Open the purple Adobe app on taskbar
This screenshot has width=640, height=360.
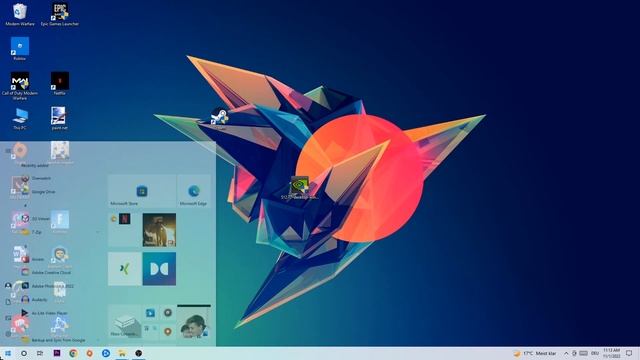pos(57,353)
